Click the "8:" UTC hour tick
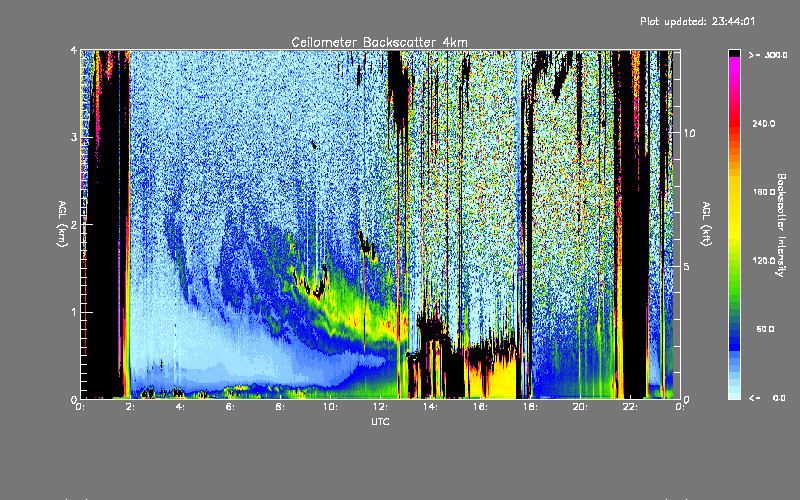The width and height of the screenshot is (800, 500). pos(281,407)
